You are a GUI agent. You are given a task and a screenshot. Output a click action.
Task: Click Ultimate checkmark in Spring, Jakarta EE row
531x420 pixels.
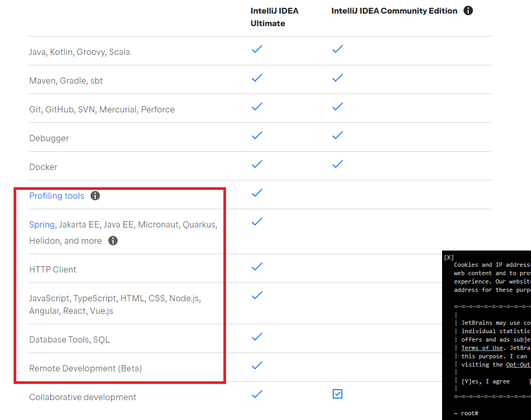click(x=257, y=222)
